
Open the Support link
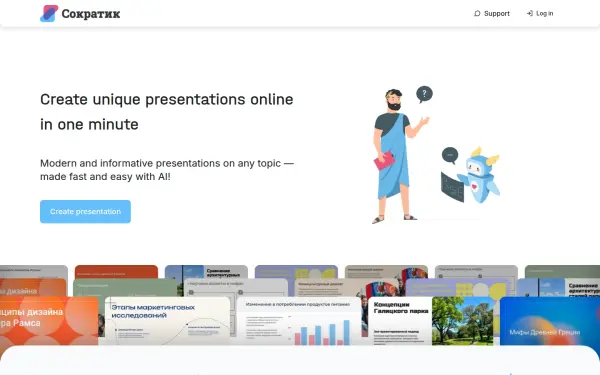[492, 13]
